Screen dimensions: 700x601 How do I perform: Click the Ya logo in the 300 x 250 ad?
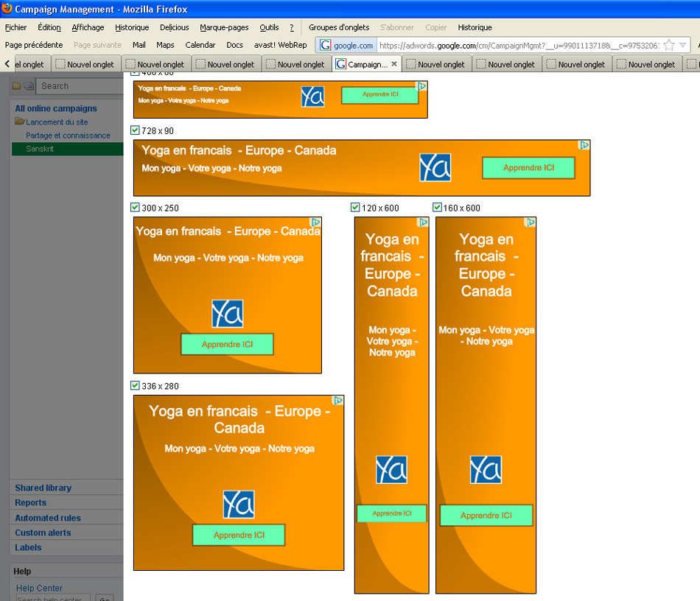(228, 314)
